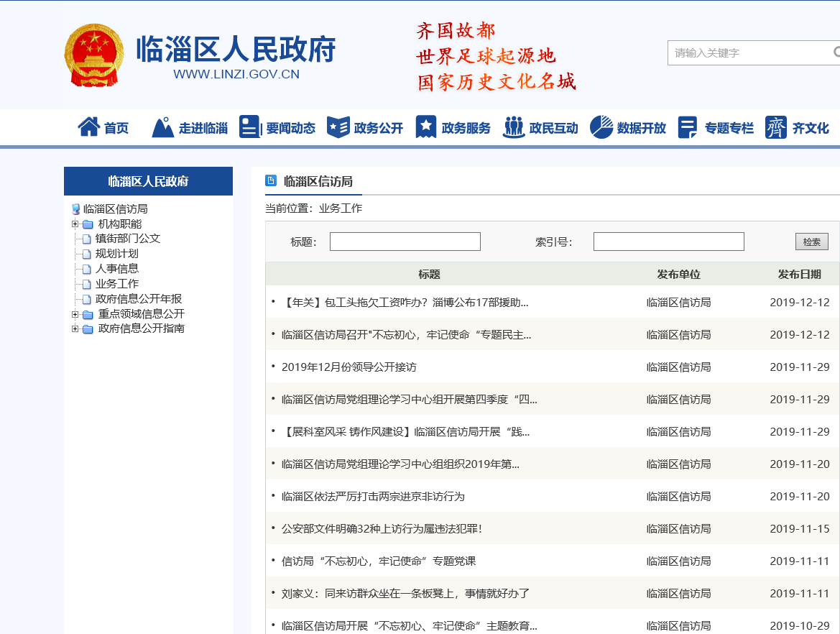Expand the 机构职能 tree node
The height and width of the screenshot is (634, 840).
pos(75,224)
